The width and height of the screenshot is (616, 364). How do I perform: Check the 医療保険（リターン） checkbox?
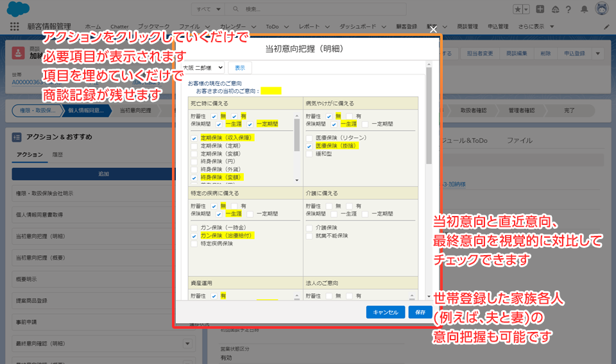tap(309, 138)
